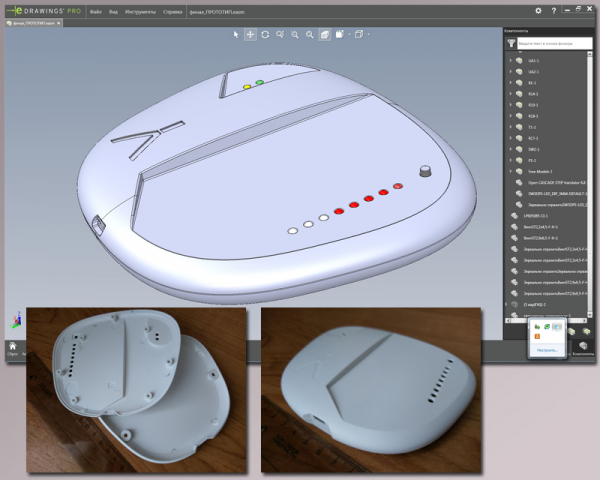Expand the SW2-1 component
The width and height of the screenshot is (600, 480).
click(510, 149)
